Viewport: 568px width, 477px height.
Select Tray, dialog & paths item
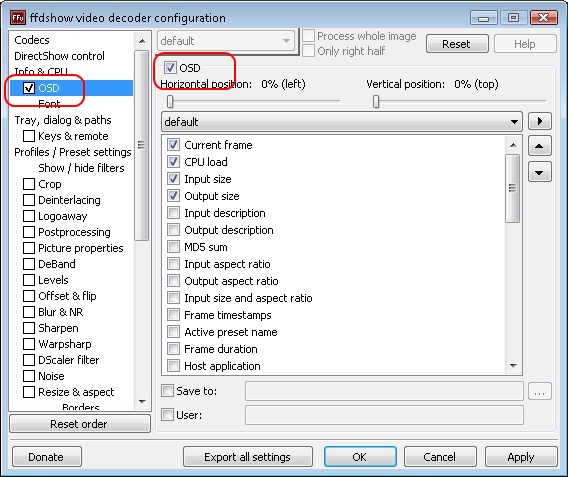[x=63, y=120]
